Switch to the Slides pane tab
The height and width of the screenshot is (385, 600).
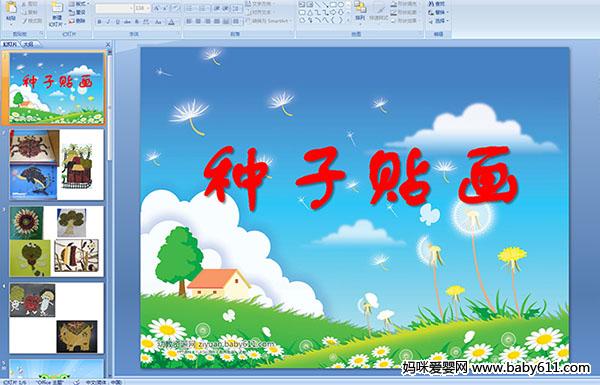coord(10,44)
